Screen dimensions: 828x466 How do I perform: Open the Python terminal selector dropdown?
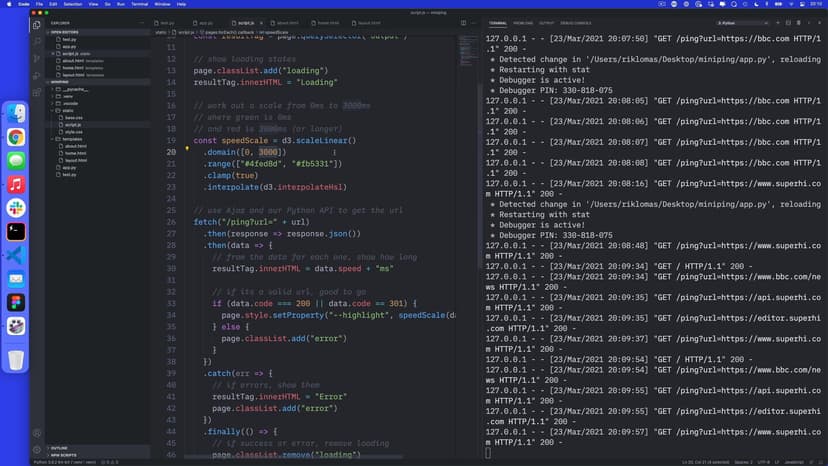tap(742, 21)
